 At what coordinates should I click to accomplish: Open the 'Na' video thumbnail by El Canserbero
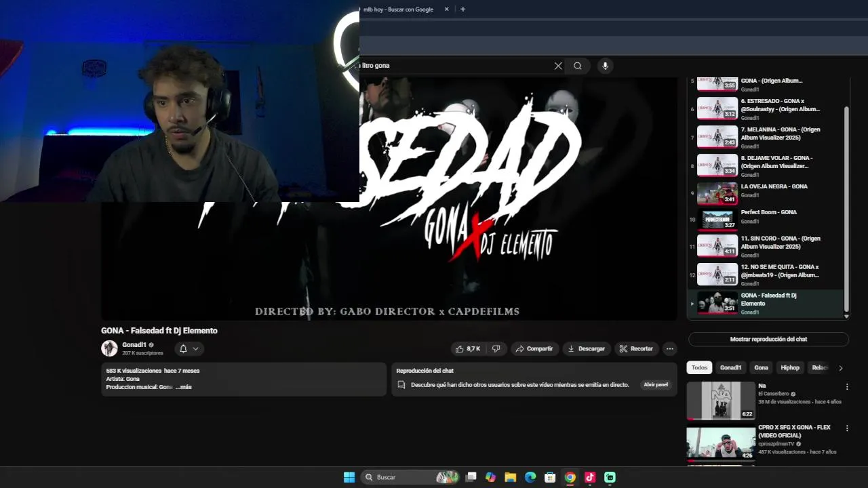(x=721, y=401)
